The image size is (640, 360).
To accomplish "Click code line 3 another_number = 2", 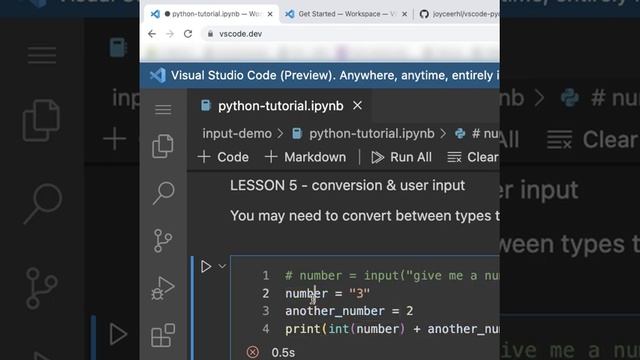I will click(x=349, y=311).
